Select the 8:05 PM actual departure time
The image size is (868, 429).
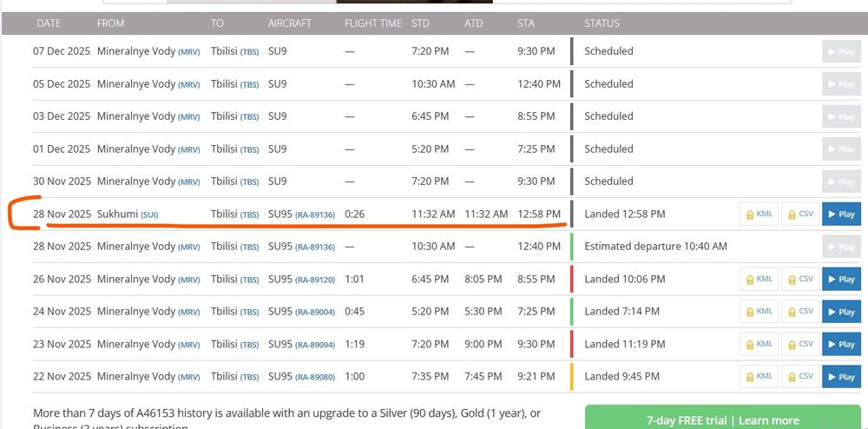pyautogui.click(x=483, y=279)
